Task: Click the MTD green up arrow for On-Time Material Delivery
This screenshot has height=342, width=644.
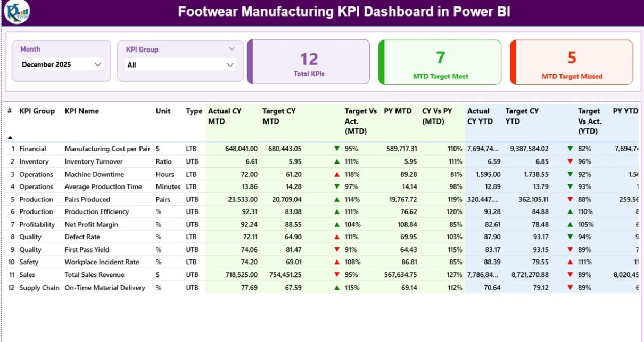Action: 336,288
